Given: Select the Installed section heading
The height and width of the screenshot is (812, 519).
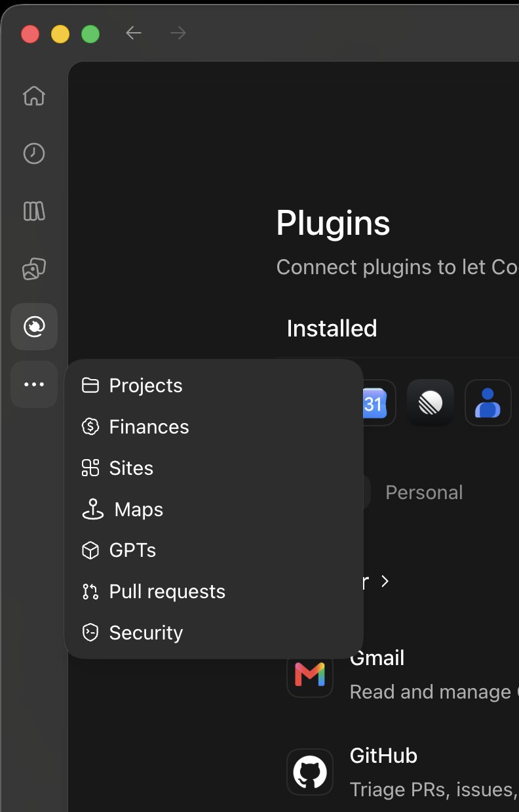Looking at the screenshot, I should [332, 328].
